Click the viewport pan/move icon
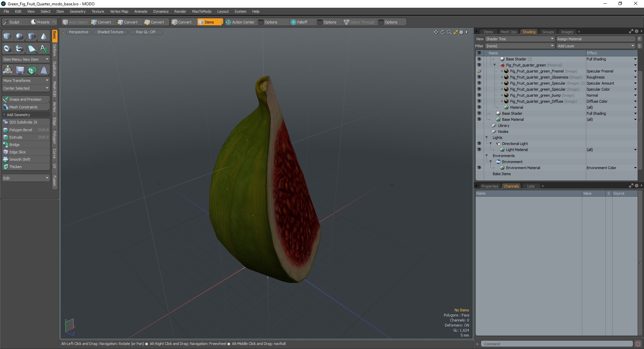The width and height of the screenshot is (644, 349). (436, 32)
